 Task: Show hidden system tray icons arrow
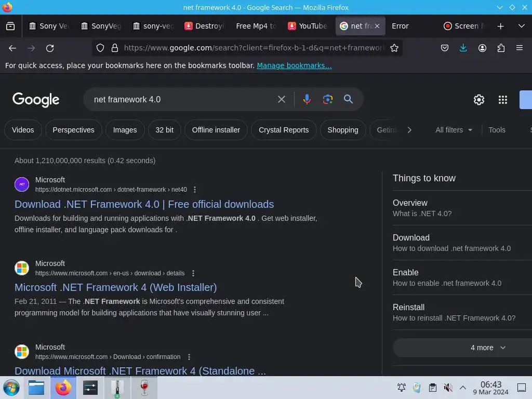click(463, 388)
